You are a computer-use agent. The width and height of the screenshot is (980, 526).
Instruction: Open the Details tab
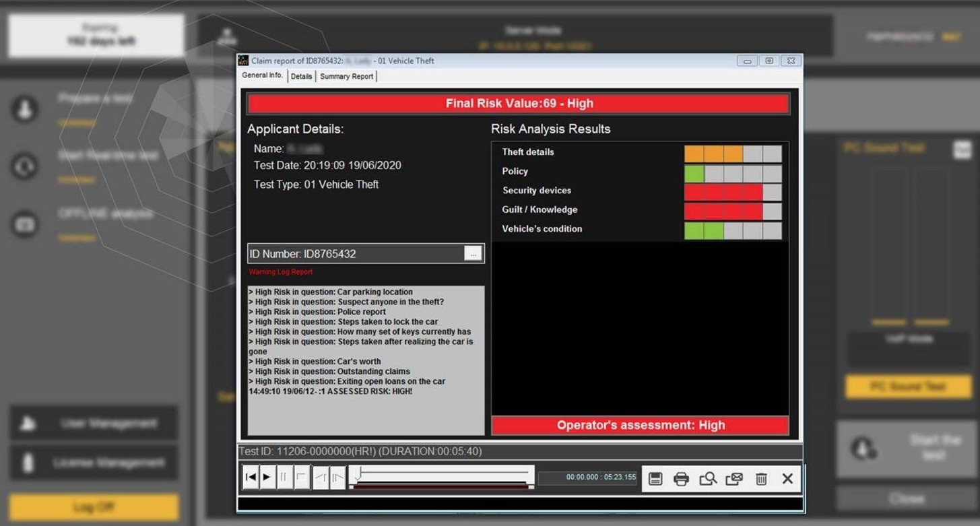coord(302,76)
